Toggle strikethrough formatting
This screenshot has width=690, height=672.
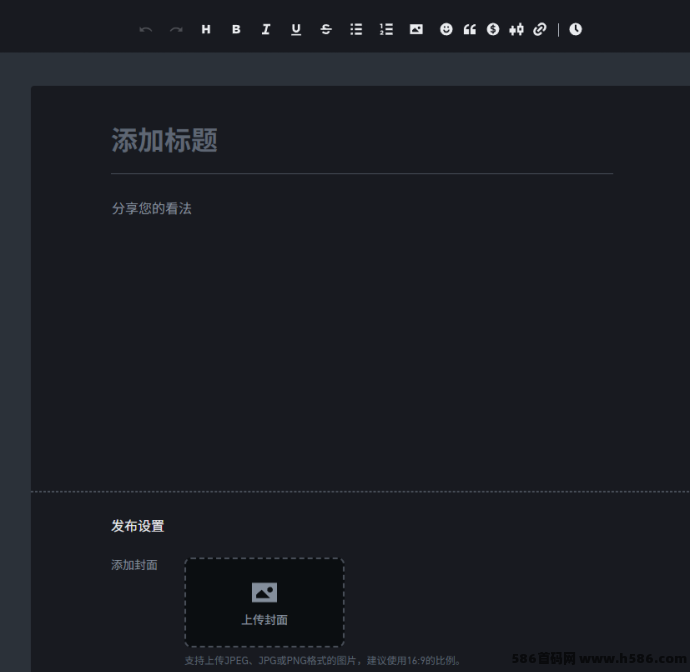tap(326, 29)
